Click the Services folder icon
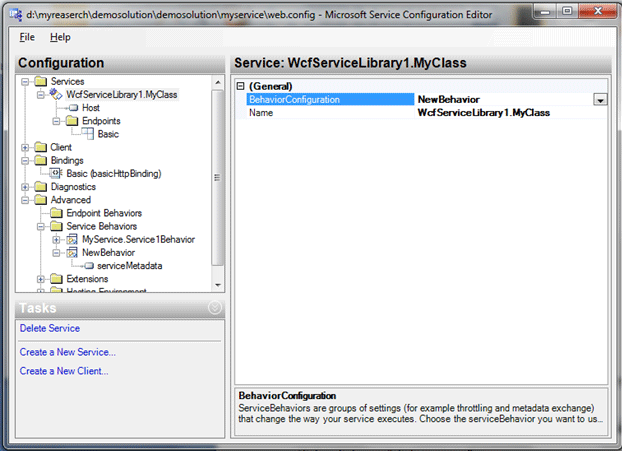 click(40, 81)
